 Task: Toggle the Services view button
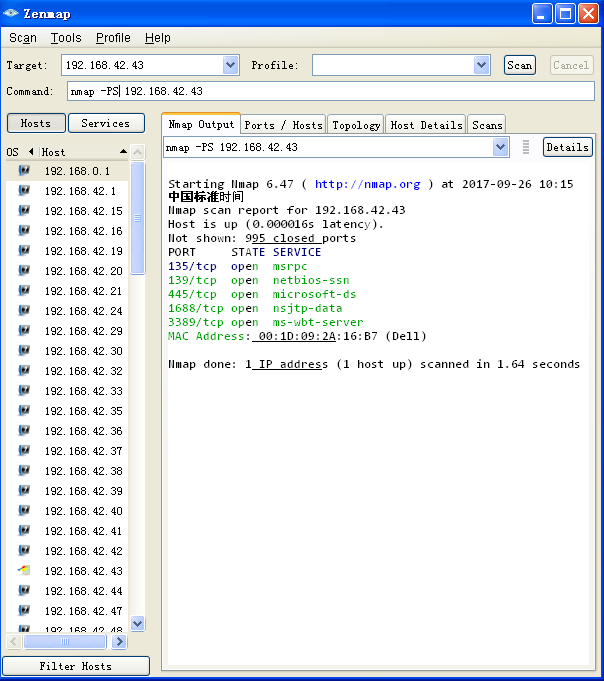point(106,123)
